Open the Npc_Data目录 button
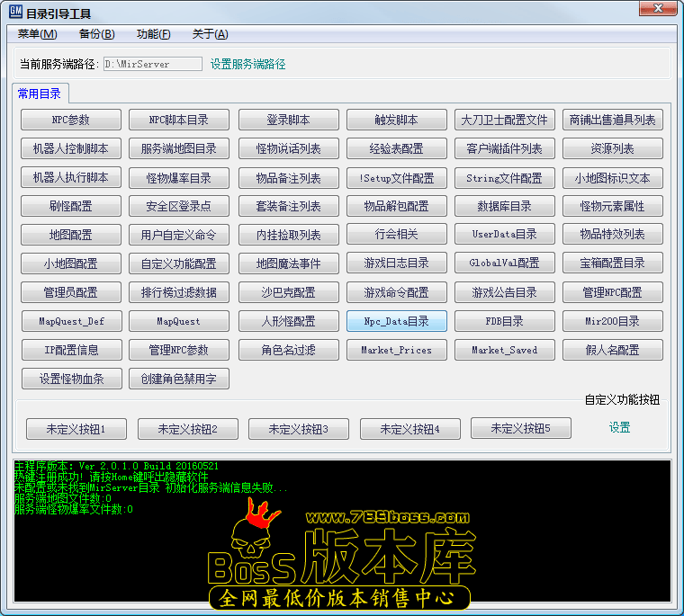 click(x=396, y=321)
